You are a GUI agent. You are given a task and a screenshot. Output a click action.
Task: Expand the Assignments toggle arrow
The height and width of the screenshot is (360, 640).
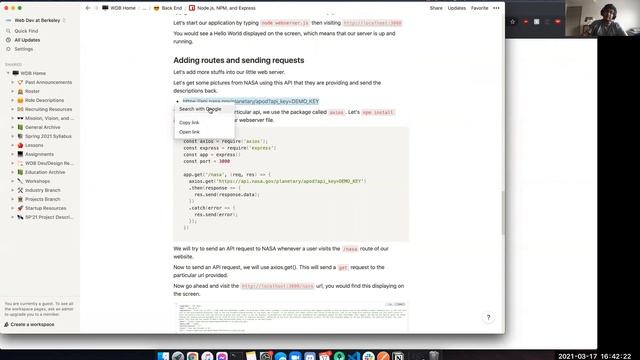point(12,154)
